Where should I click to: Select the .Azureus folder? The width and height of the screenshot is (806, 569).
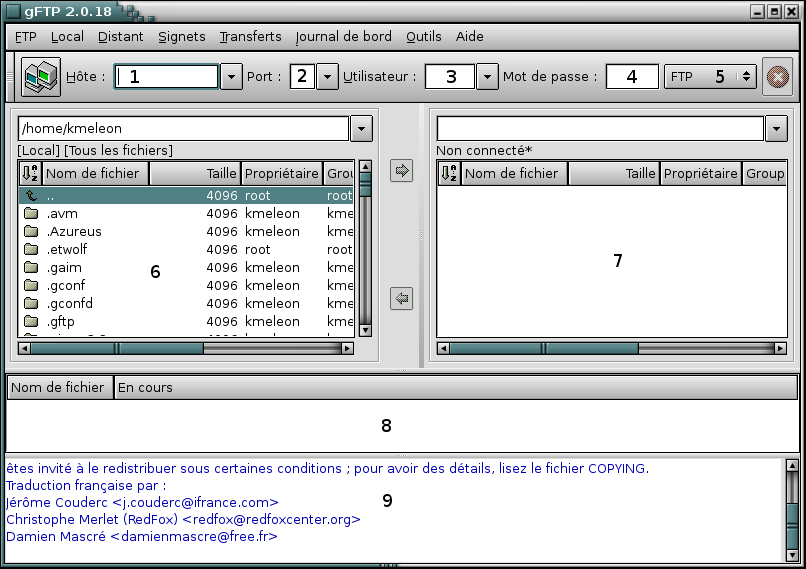click(186, 231)
